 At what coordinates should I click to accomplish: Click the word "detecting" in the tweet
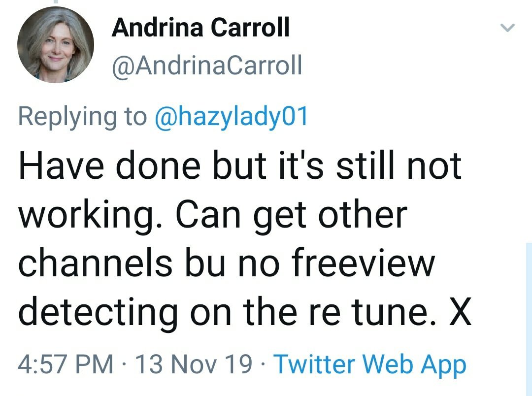pyautogui.click(x=98, y=310)
